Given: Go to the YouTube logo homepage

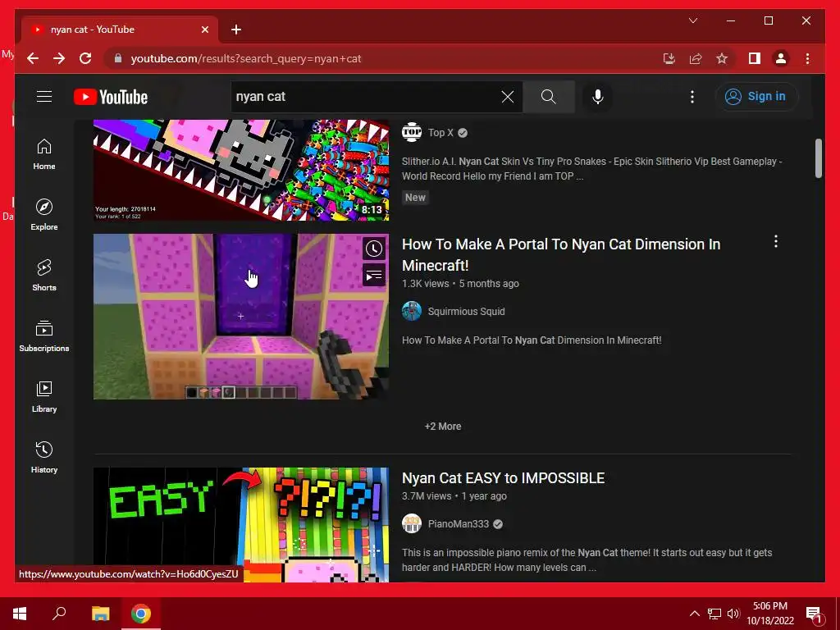Looking at the screenshot, I should point(111,97).
